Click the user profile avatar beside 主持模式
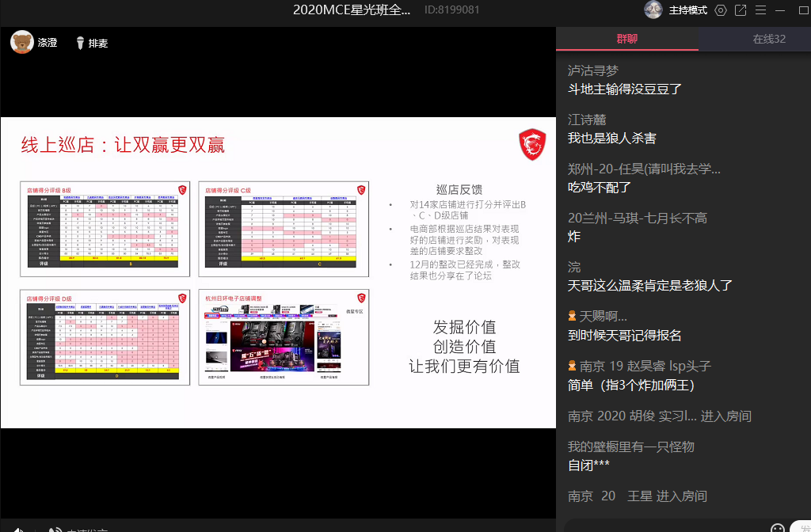 tap(653, 10)
